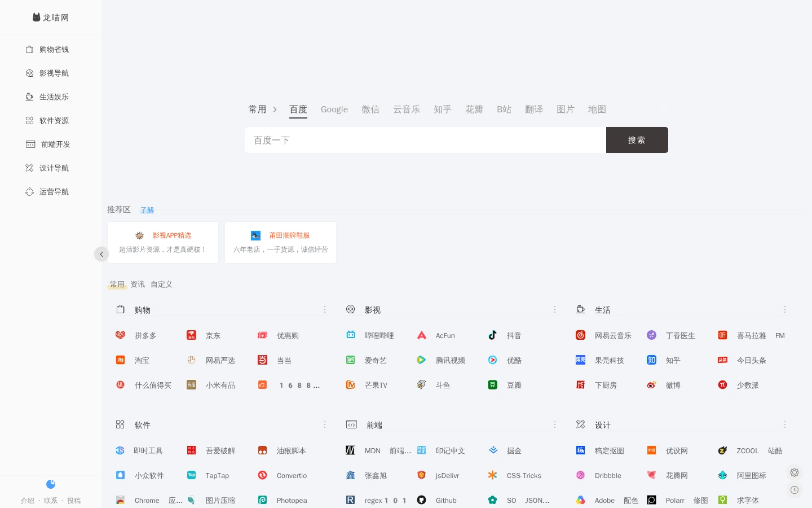The width and height of the screenshot is (812, 508).
Task: Go to 设计导航 in the sidebar
Action: coord(47,168)
